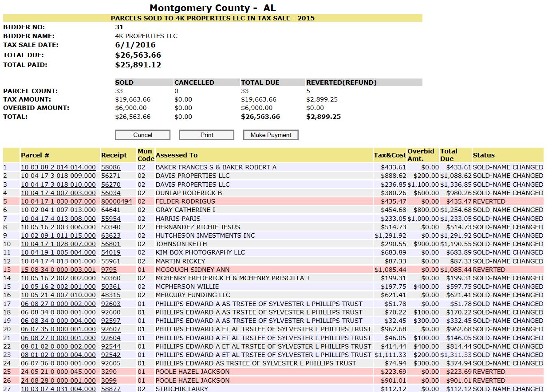Click the Cancel button

[142, 135]
